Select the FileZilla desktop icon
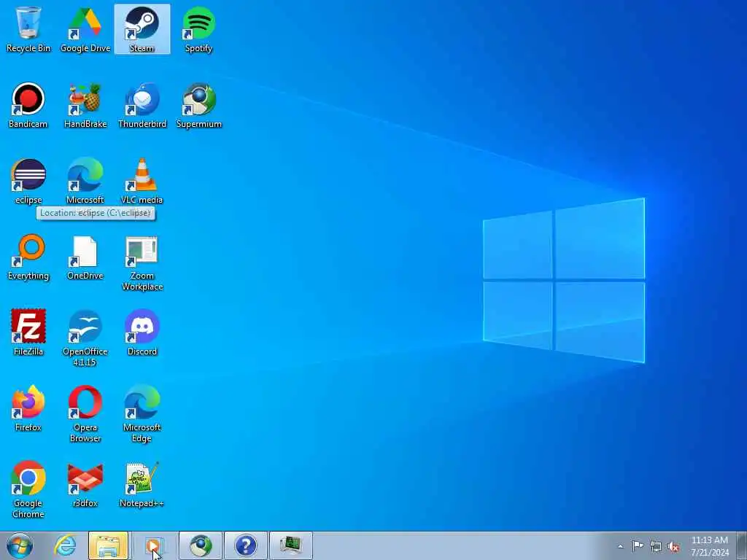This screenshot has width=747, height=560. tap(28, 332)
